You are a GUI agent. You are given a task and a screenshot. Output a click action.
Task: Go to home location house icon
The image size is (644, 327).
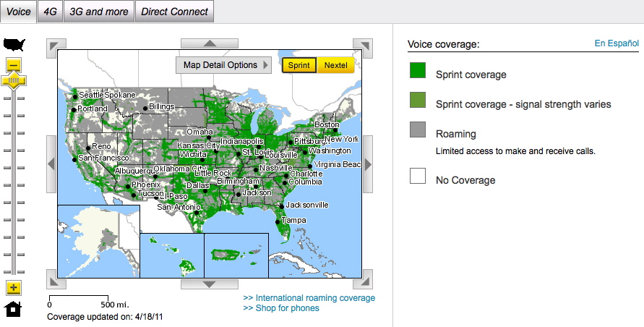coord(14,308)
